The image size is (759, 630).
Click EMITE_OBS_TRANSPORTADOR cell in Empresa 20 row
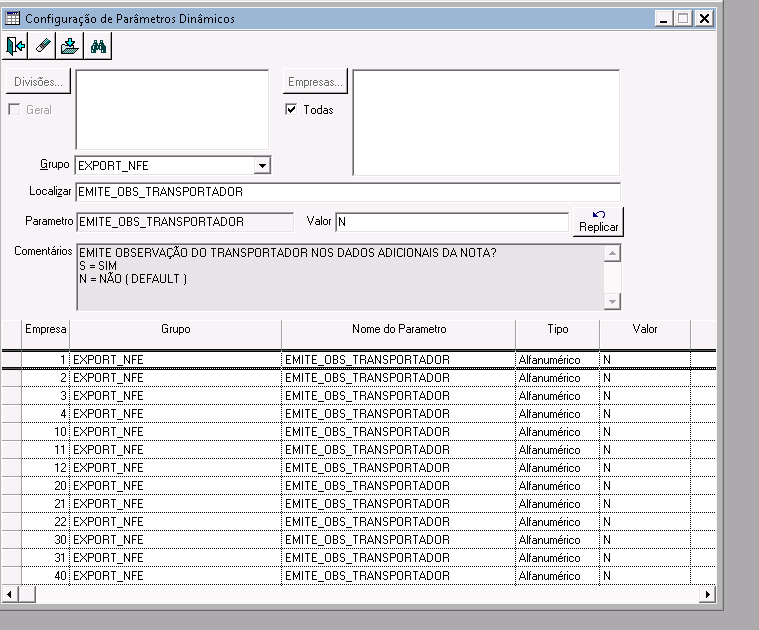point(398,485)
